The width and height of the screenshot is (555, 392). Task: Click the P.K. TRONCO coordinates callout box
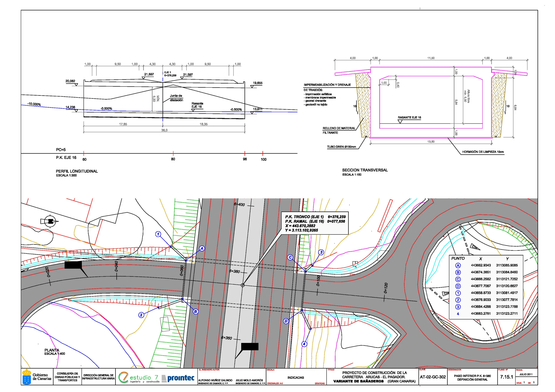click(315, 223)
